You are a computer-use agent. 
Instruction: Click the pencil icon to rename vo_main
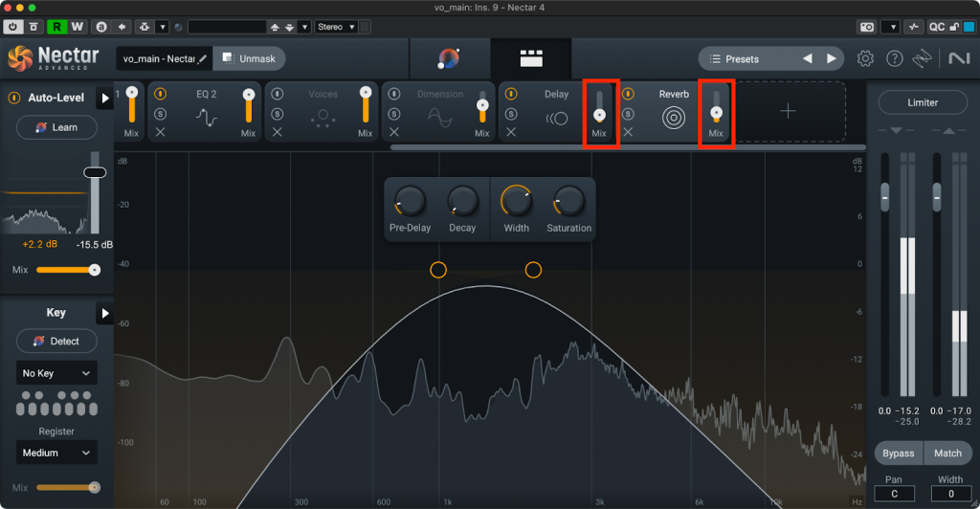(202, 59)
